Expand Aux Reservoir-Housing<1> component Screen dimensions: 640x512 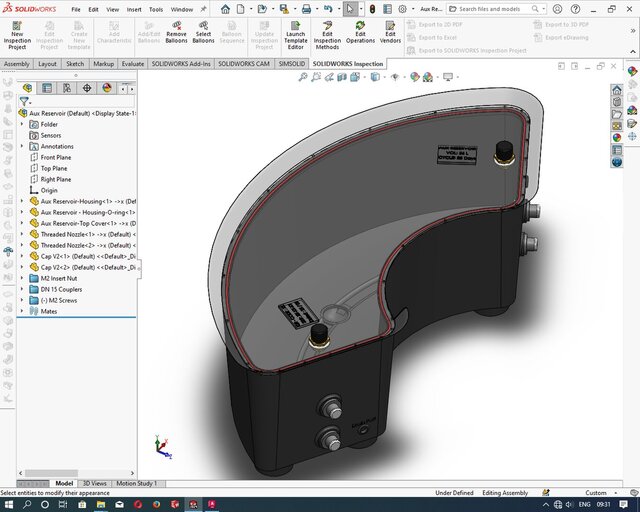pyautogui.click(x=22, y=201)
